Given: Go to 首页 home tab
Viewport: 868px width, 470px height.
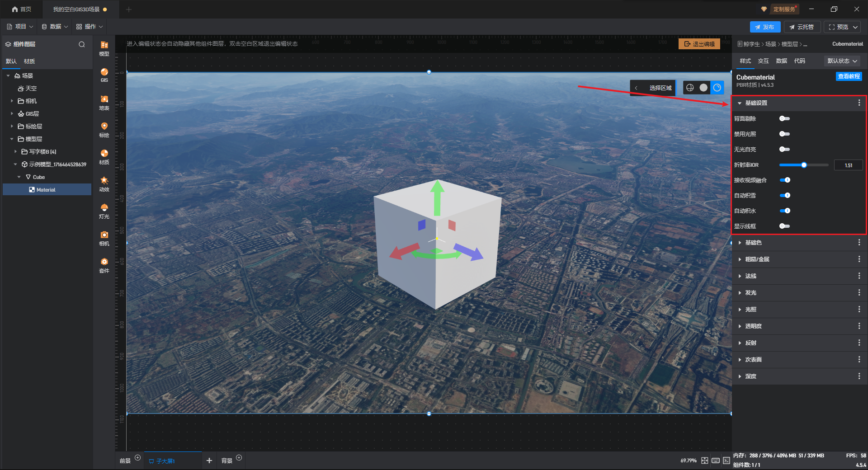Looking at the screenshot, I should click(x=22, y=9).
